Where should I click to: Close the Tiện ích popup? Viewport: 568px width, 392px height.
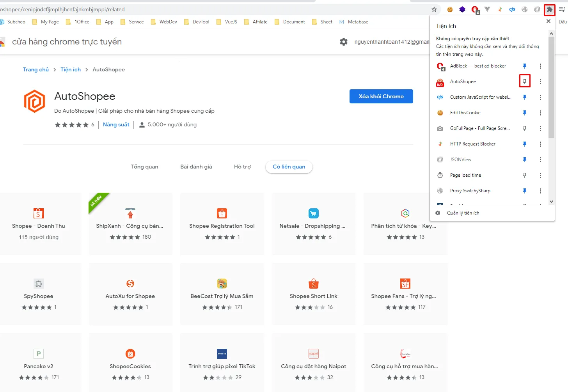pyautogui.click(x=548, y=21)
